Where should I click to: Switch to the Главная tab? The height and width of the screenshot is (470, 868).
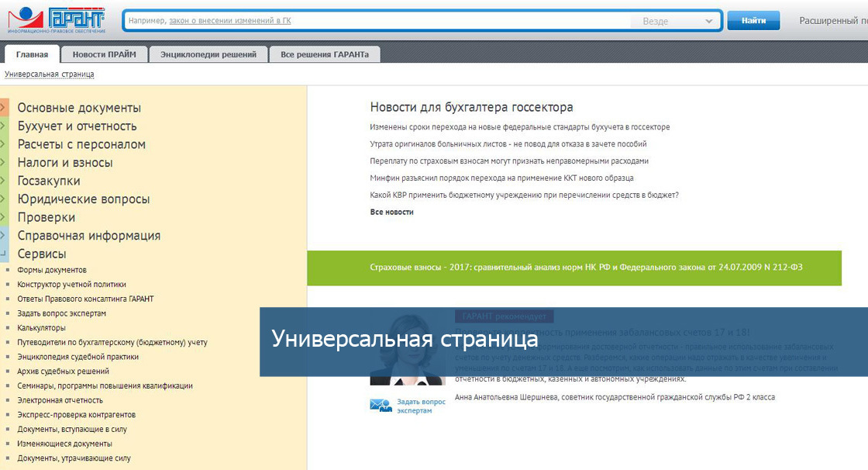pos(32,54)
